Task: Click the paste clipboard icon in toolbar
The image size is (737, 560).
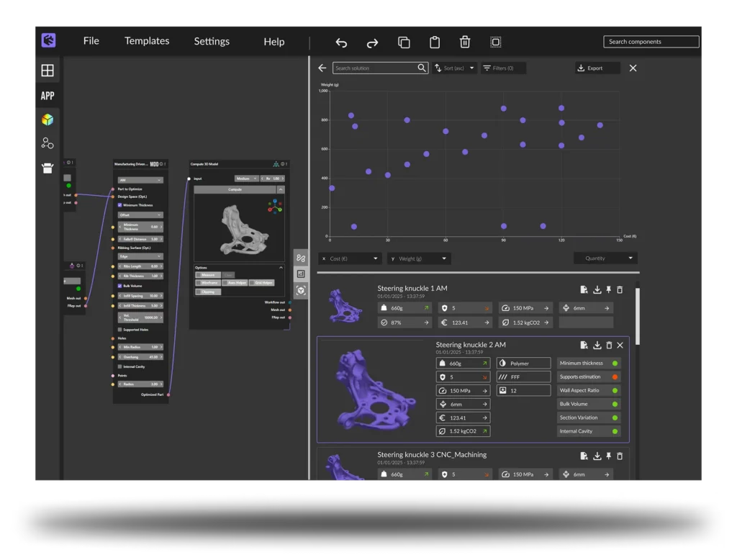Action: point(435,42)
